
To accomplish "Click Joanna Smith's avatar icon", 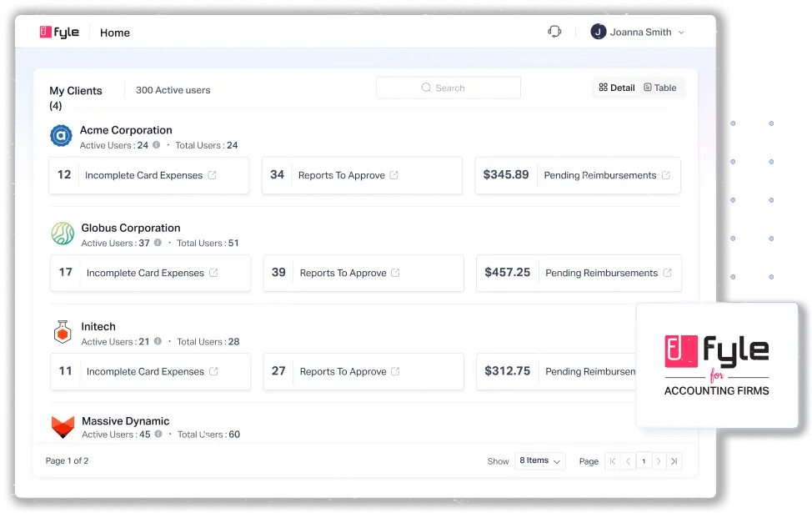I will (x=598, y=33).
